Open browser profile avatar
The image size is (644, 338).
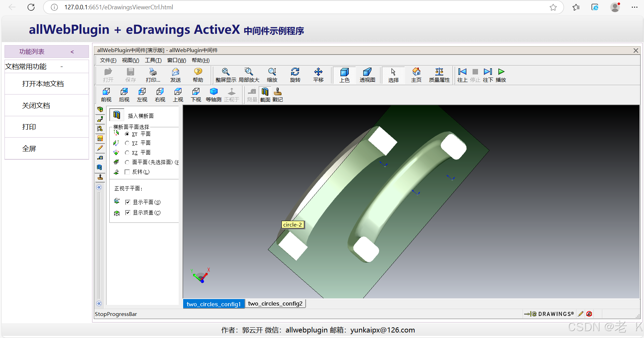(x=615, y=7)
